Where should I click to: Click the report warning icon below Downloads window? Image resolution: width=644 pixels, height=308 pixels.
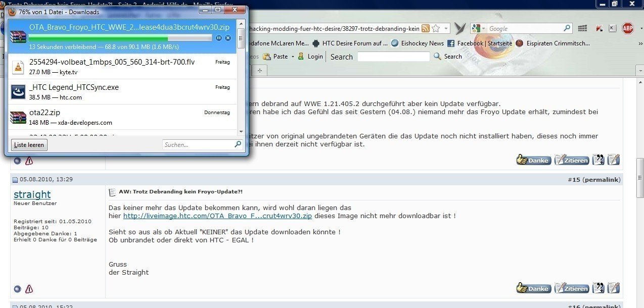29,161
